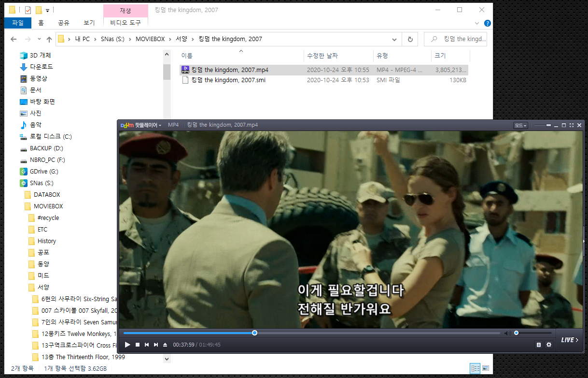
Task: Skip to the previous file in PotPlayer
Action: [x=147, y=345]
